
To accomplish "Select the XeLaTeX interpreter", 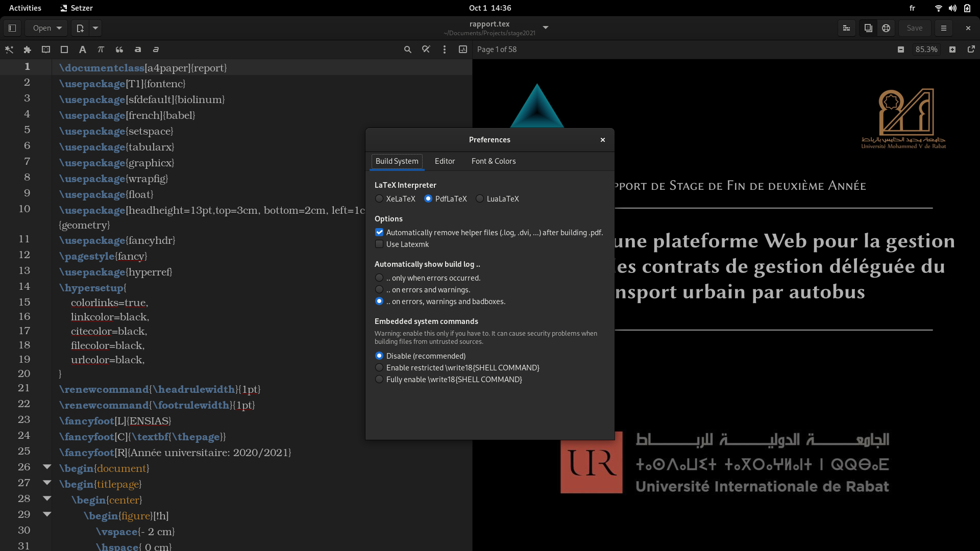I will (x=379, y=199).
